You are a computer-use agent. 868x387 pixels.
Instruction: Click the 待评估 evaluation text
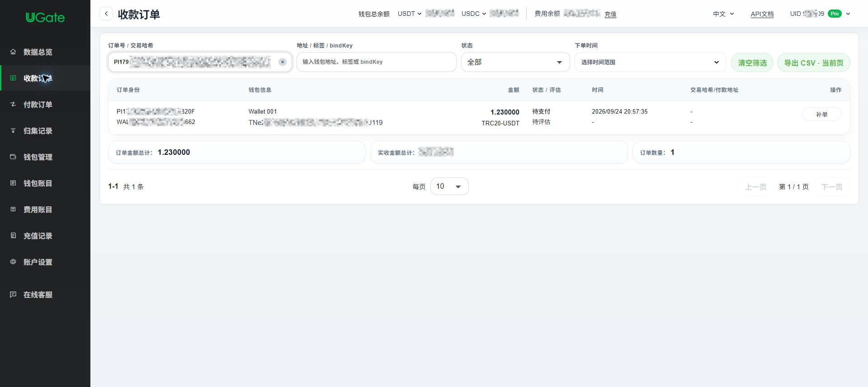pyautogui.click(x=541, y=122)
